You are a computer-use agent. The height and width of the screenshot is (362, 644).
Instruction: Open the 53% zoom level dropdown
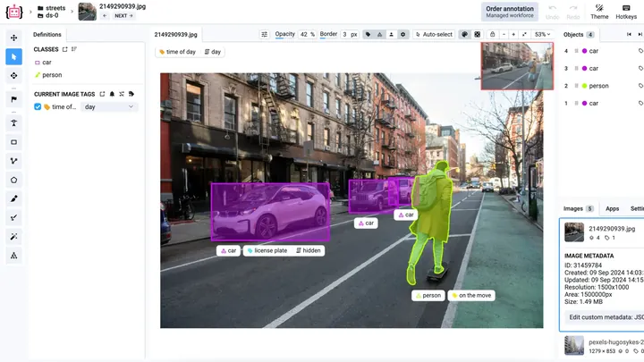(542, 35)
